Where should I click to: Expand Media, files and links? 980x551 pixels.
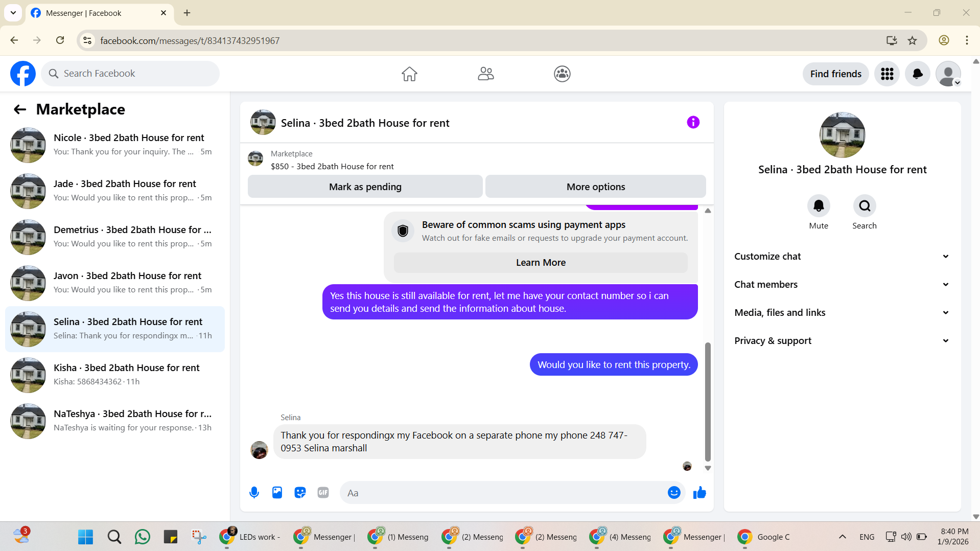pos(842,313)
